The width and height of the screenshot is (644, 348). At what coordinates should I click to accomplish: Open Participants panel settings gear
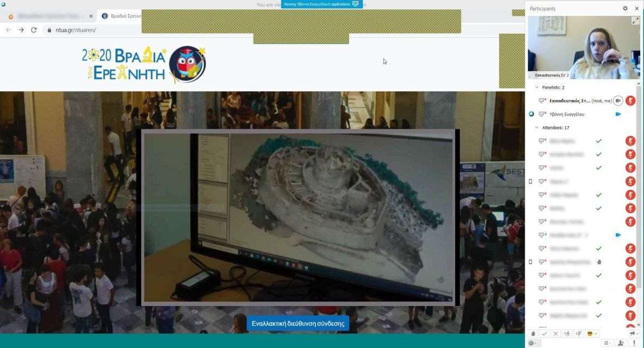(x=625, y=9)
